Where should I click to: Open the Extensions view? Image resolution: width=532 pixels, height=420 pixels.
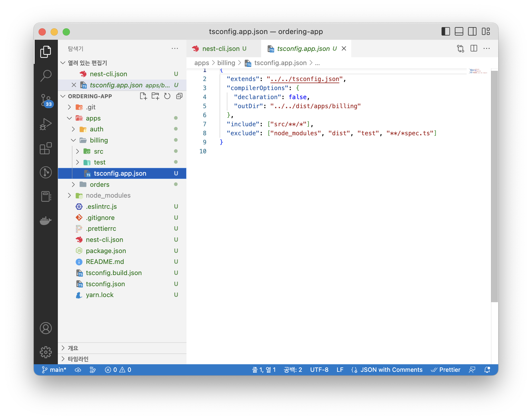[x=46, y=148]
